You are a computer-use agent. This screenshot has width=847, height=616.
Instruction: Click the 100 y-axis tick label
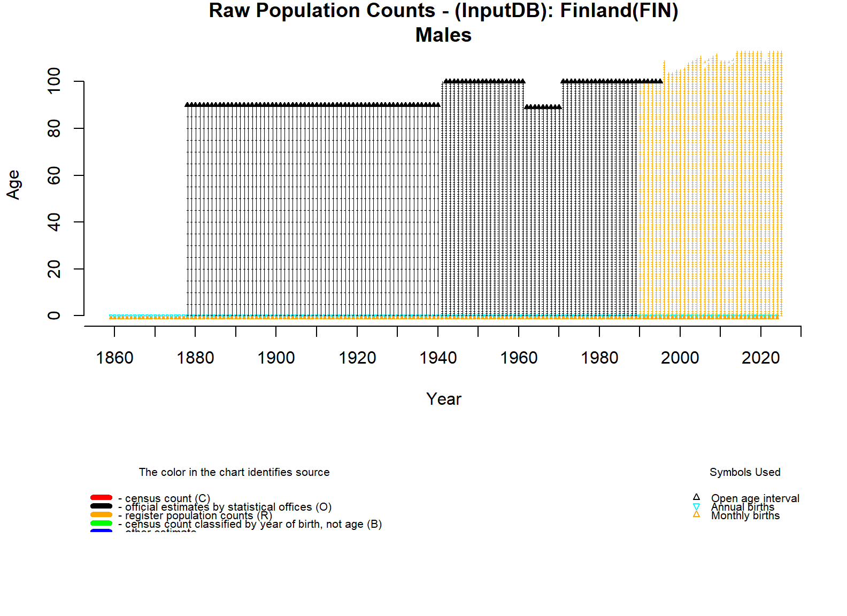[x=54, y=81]
